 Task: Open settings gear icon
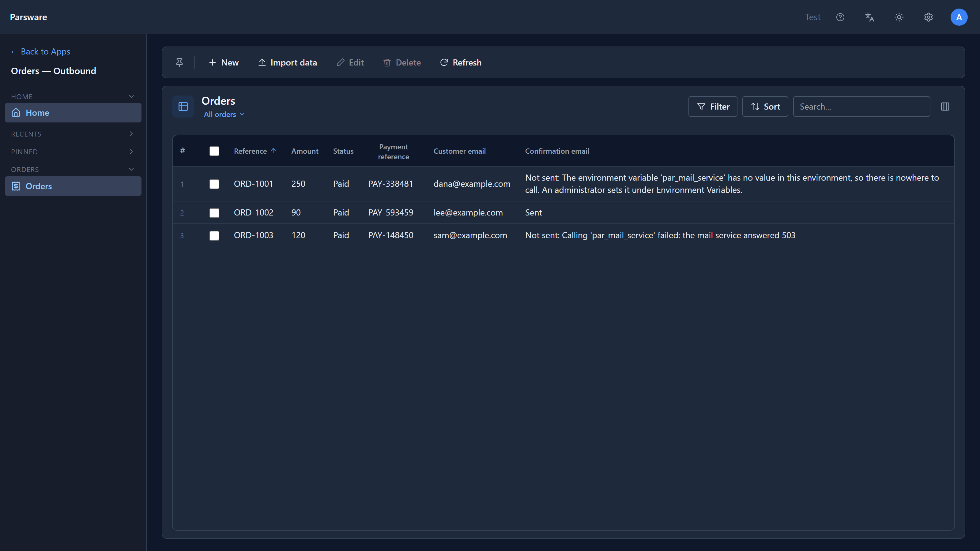pos(928,17)
